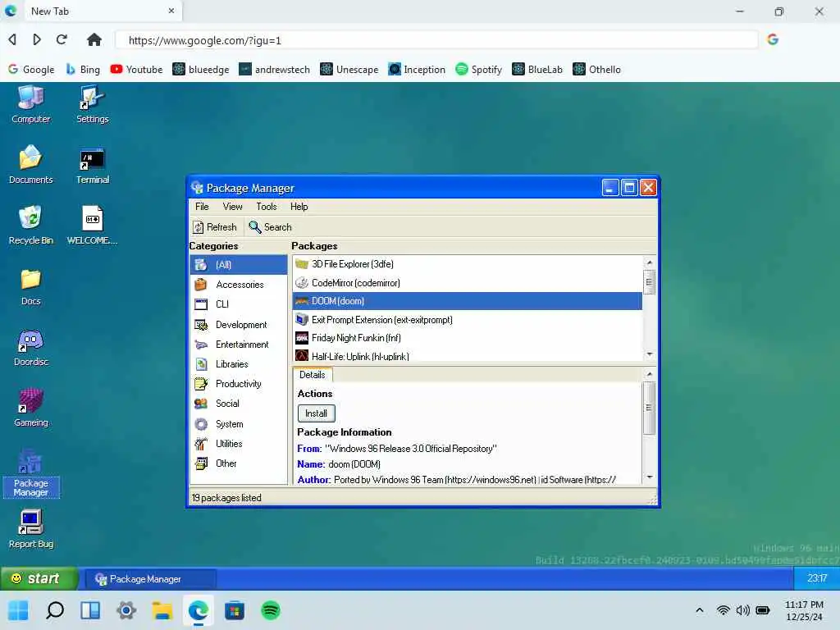840x630 pixels.
Task: Open the blueedge bookmark
Action: click(x=201, y=70)
